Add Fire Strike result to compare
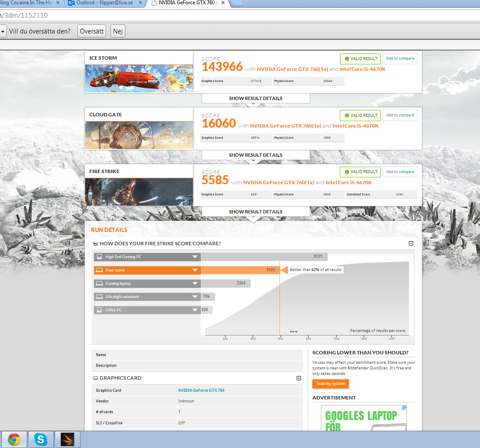480x448 pixels. [x=400, y=172]
